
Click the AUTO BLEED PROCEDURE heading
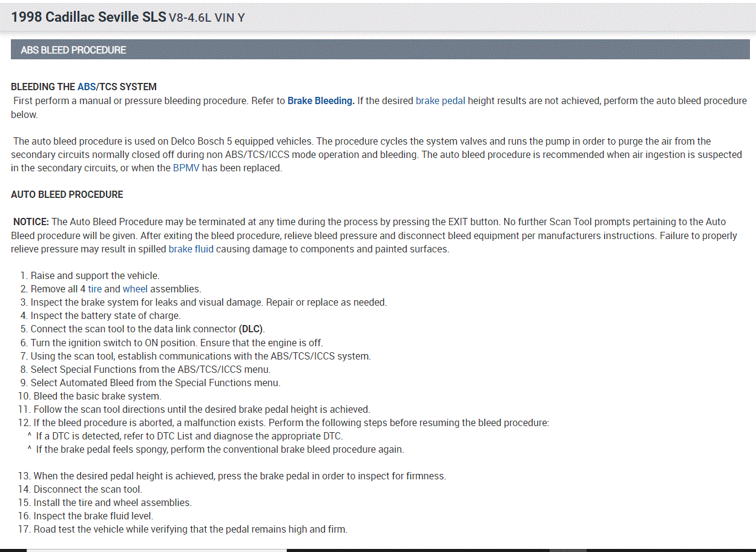pos(67,194)
